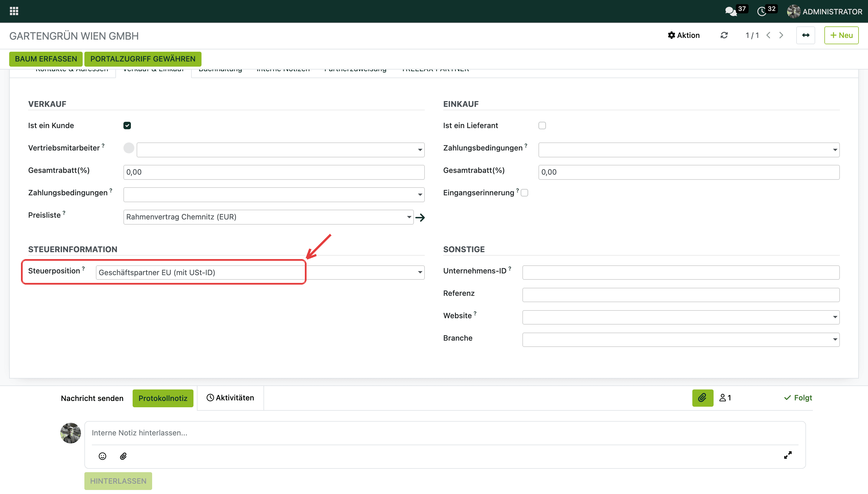Open the apps grid menu
868x494 pixels.
coord(14,11)
